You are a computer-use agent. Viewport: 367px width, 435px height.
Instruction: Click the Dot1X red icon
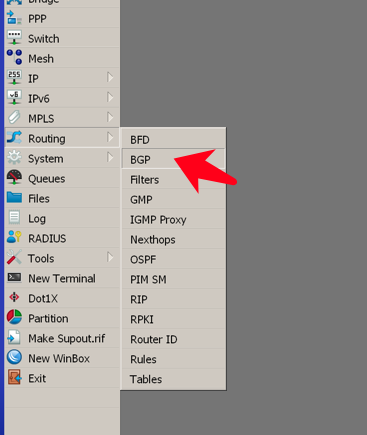[14, 297]
